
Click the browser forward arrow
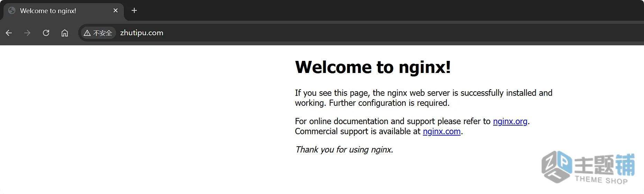pyautogui.click(x=27, y=33)
